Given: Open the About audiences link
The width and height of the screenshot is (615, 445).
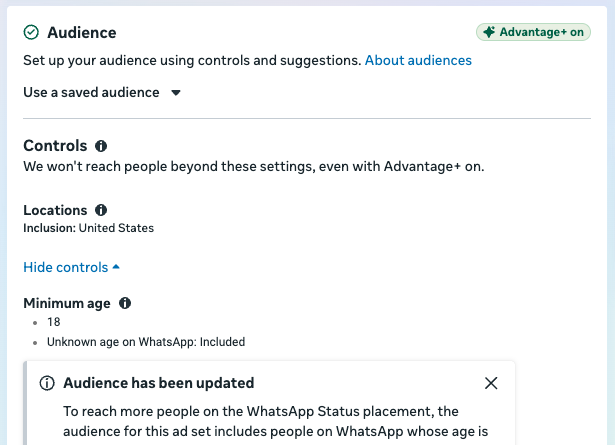Looking at the screenshot, I should click(418, 60).
